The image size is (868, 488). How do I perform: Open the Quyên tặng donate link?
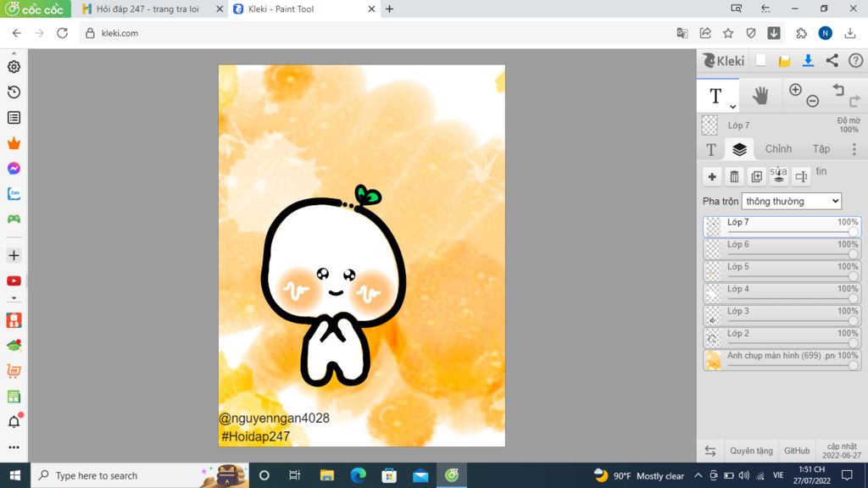tap(751, 451)
